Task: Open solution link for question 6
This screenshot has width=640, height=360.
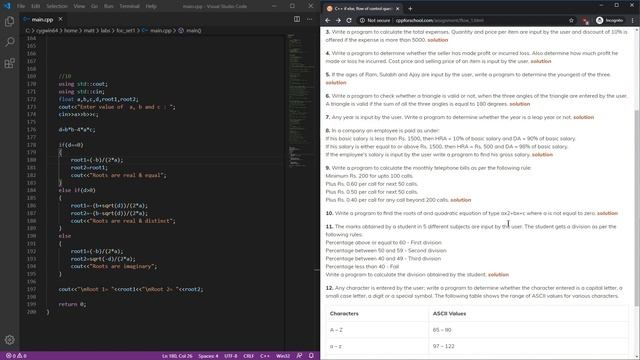Action: tap(520, 104)
